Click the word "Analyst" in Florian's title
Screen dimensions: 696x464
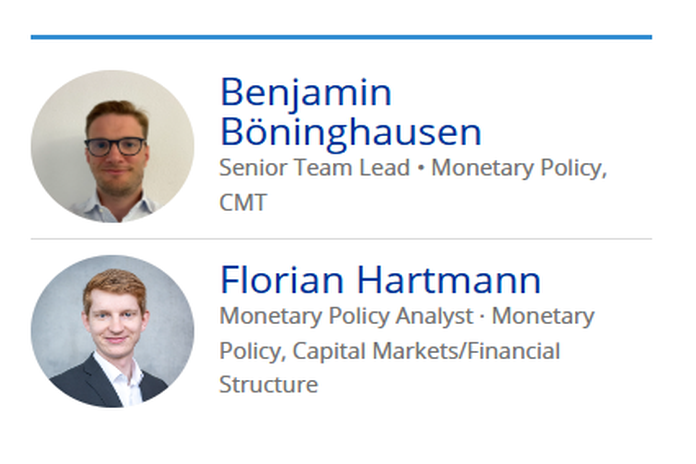coord(436,317)
